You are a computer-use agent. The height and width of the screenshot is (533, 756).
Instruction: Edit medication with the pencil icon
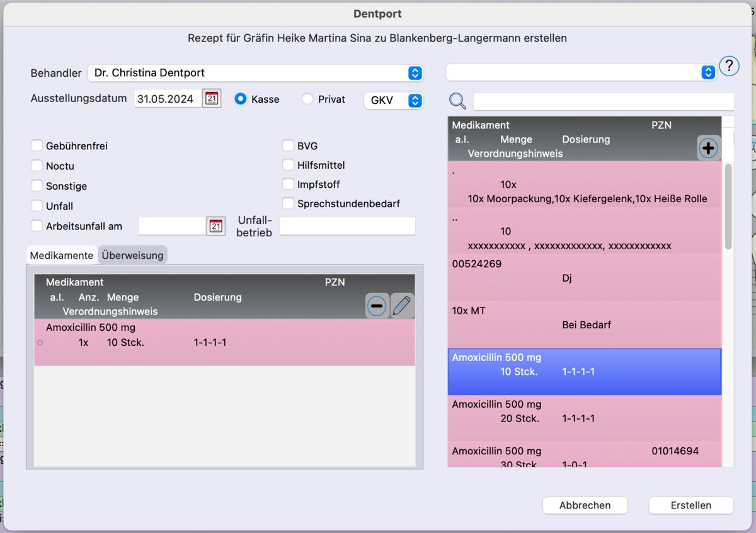coord(402,306)
